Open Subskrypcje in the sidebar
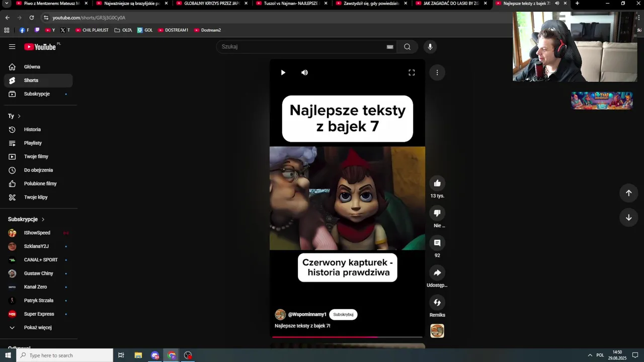This screenshot has height=362, width=644. point(38,94)
